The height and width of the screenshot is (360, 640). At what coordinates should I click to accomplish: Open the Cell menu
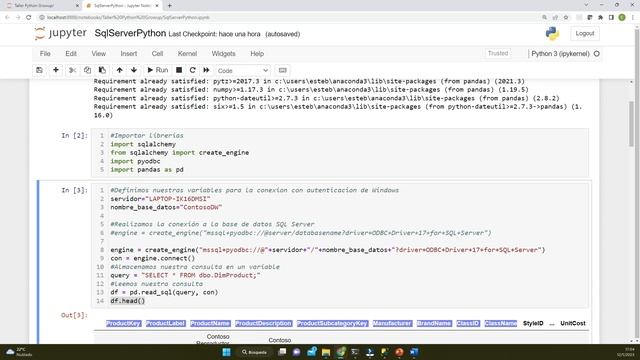coord(157,53)
